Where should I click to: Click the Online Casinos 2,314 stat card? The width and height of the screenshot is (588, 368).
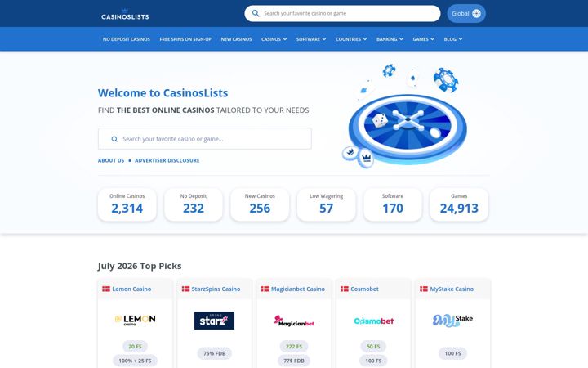tap(127, 204)
